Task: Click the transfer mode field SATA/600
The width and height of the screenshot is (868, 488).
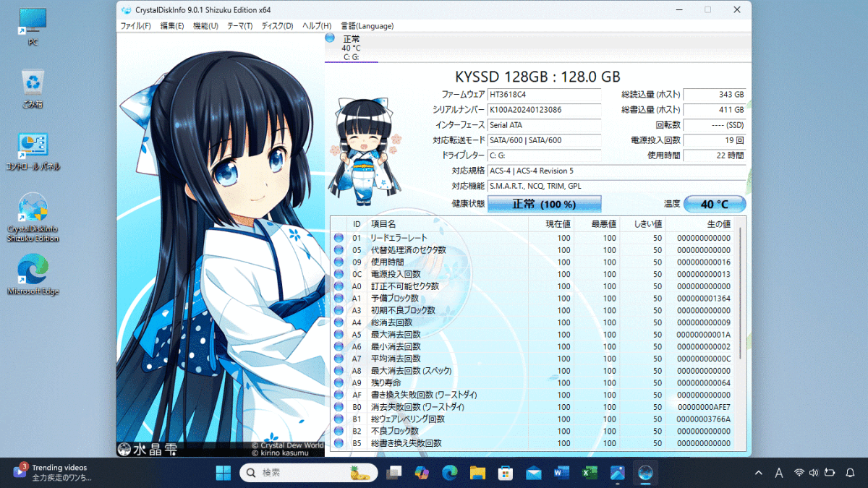Action: [x=544, y=140]
